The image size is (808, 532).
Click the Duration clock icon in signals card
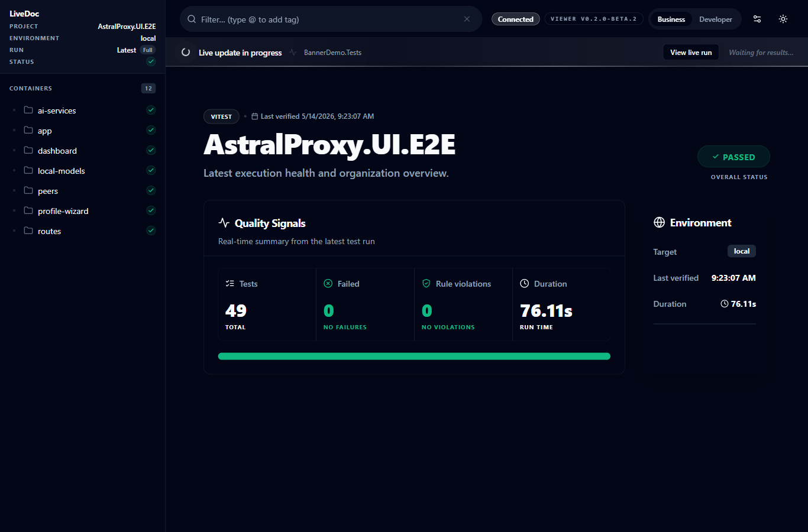[x=524, y=284]
